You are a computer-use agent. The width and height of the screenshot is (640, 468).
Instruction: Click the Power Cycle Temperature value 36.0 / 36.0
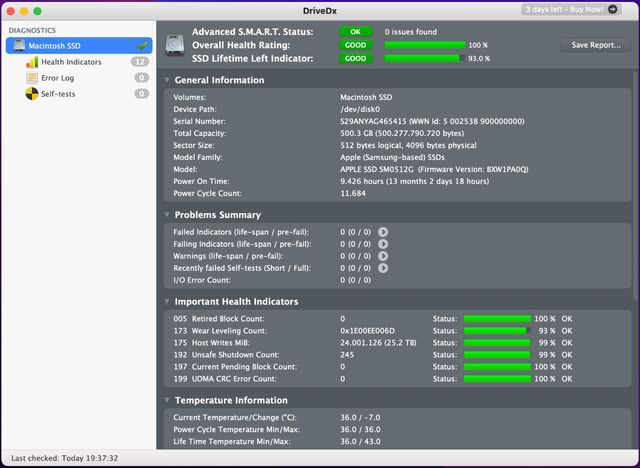360,430
